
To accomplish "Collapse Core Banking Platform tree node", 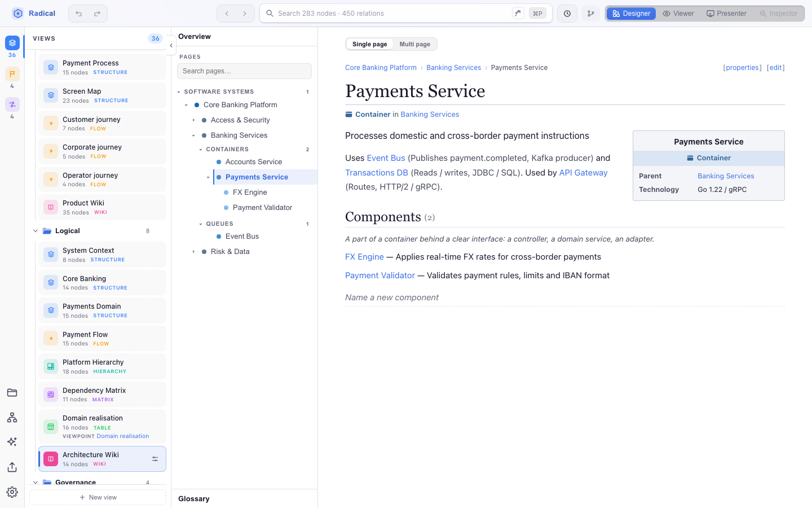I will click(x=186, y=105).
